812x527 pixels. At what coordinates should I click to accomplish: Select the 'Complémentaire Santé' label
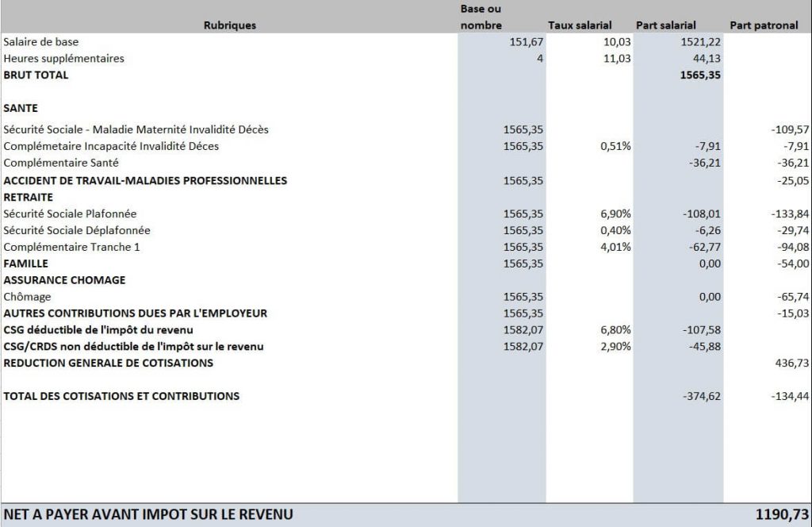point(61,163)
